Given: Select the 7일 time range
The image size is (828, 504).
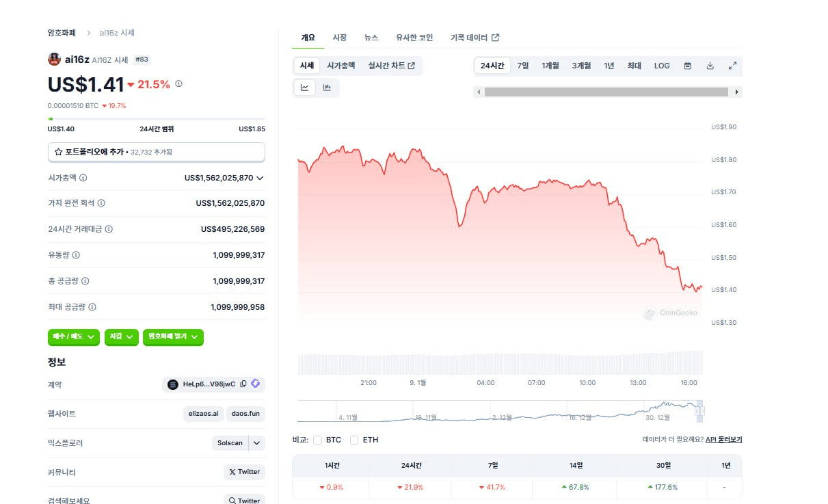Looking at the screenshot, I should pyautogui.click(x=523, y=66).
